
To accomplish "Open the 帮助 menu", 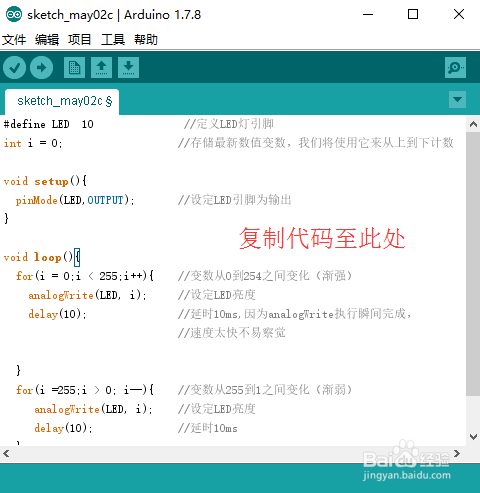I will click(146, 40).
